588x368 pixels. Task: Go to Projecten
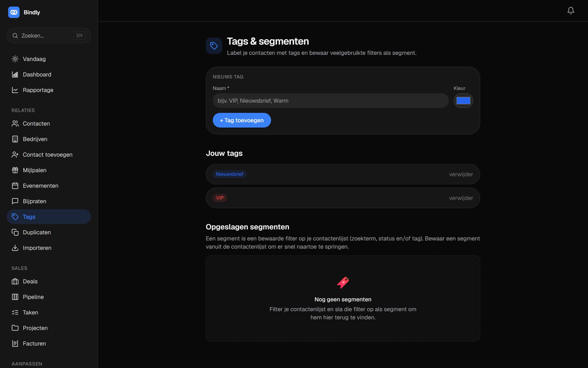coord(49,328)
